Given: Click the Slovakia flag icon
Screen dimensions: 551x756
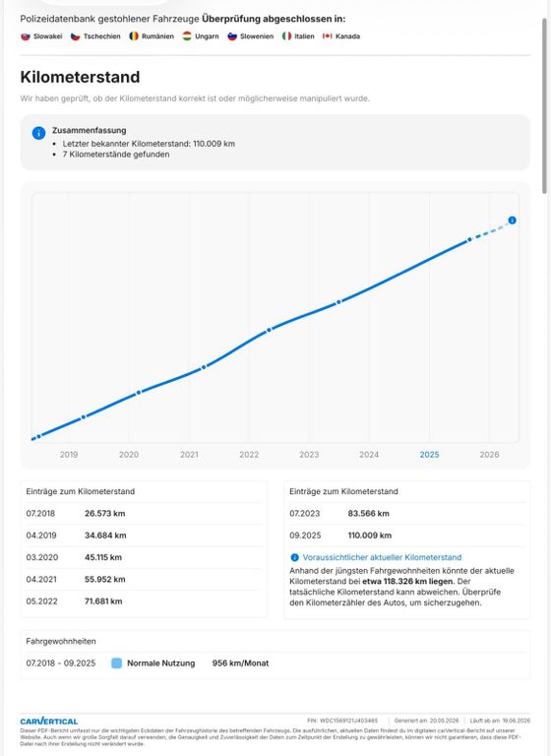Looking at the screenshot, I should click(26, 36).
